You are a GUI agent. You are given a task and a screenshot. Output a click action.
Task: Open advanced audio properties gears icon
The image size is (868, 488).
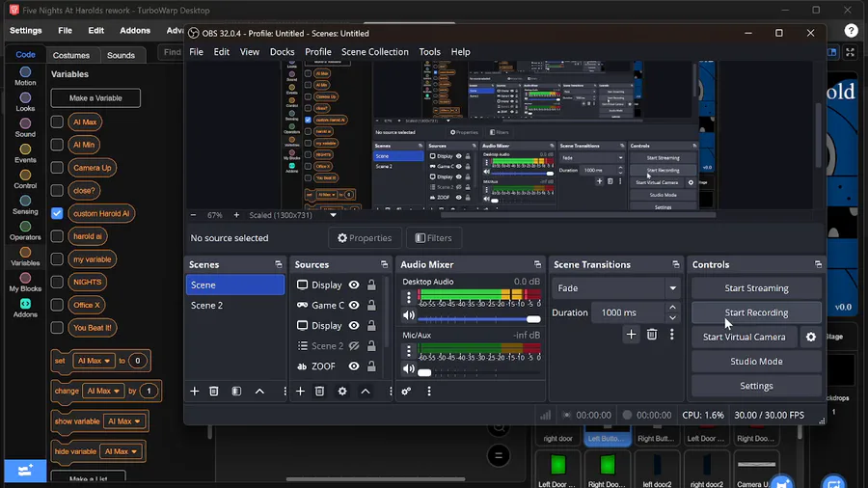coord(406,392)
